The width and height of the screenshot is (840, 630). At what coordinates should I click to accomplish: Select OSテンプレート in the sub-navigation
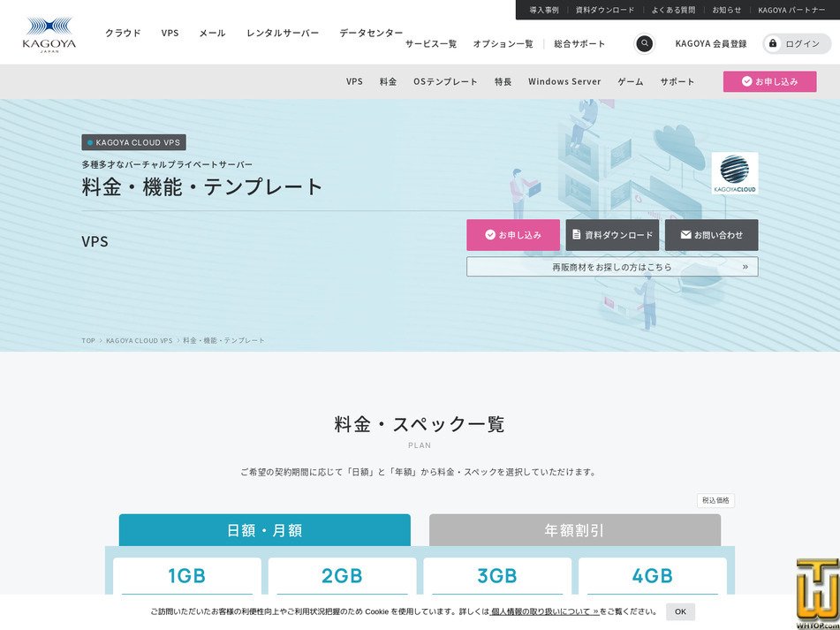tap(445, 81)
